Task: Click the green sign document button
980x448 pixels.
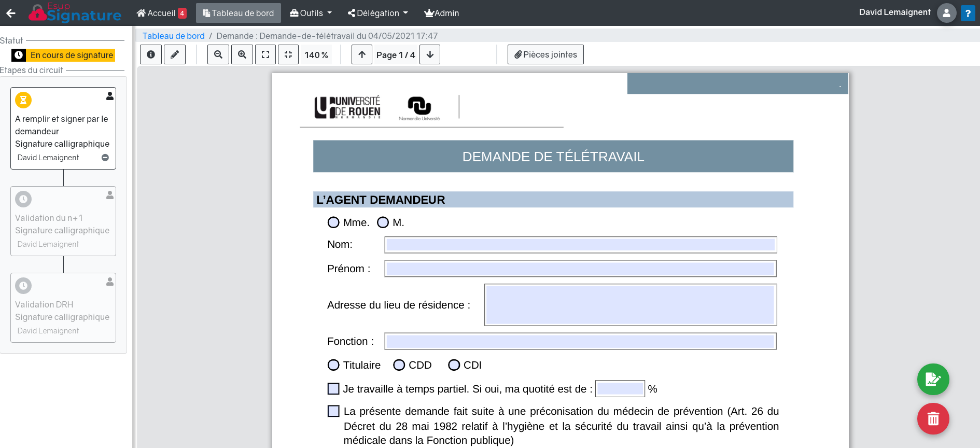Action: click(933, 380)
